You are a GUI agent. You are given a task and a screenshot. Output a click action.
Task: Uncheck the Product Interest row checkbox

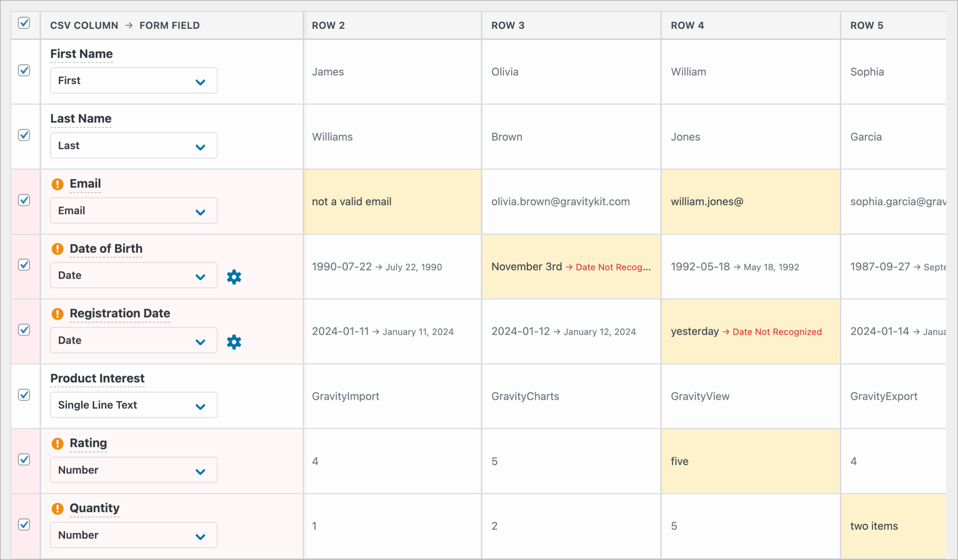pyautogui.click(x=24, y=395)
